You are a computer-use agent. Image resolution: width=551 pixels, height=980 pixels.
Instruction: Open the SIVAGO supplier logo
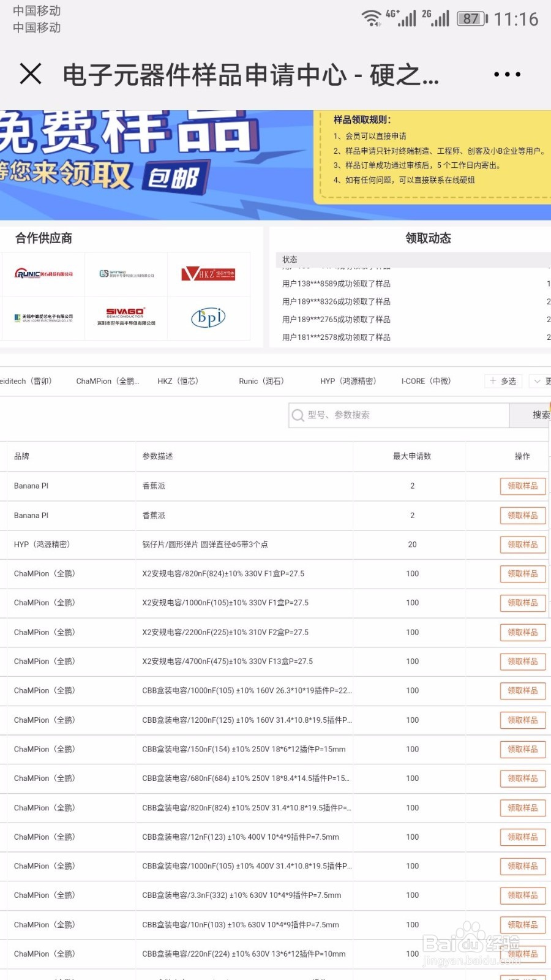(126, 317)
